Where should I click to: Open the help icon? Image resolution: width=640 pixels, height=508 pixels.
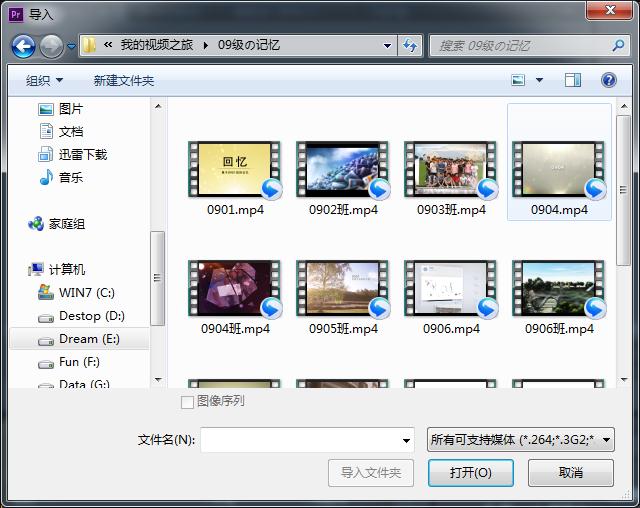click(608, 80)
